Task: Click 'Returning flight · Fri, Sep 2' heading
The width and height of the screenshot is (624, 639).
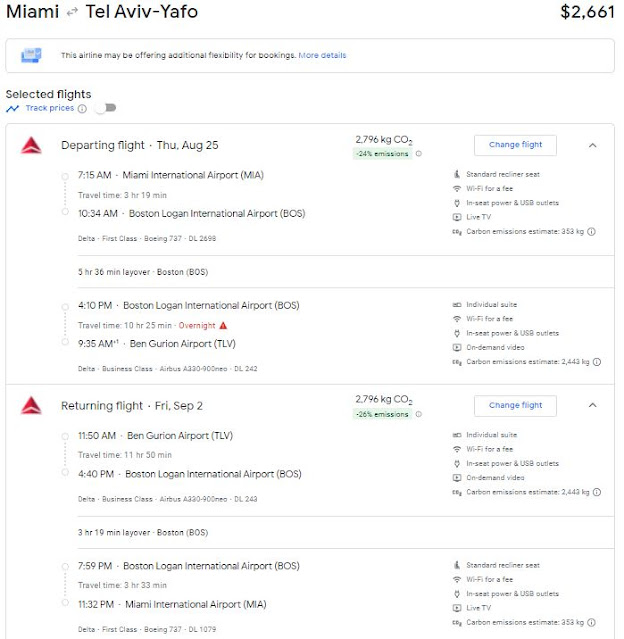Action: click(132, 405)
